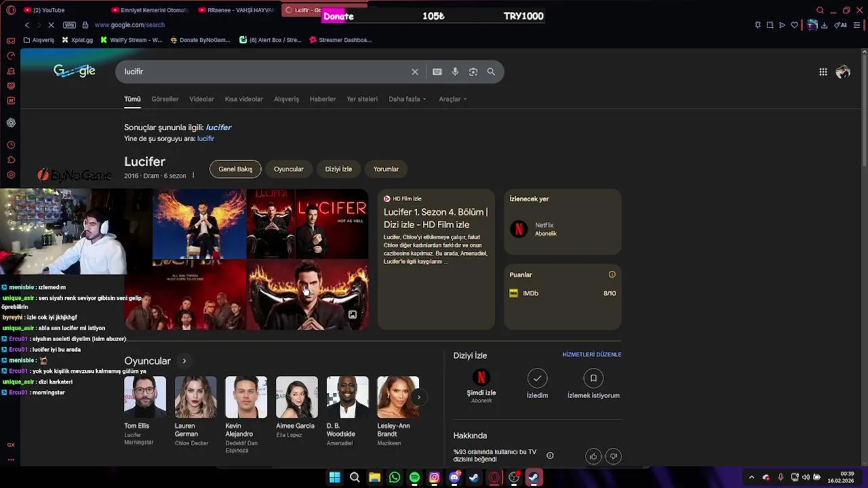Open the Google apps grid

tap(823, 72)
